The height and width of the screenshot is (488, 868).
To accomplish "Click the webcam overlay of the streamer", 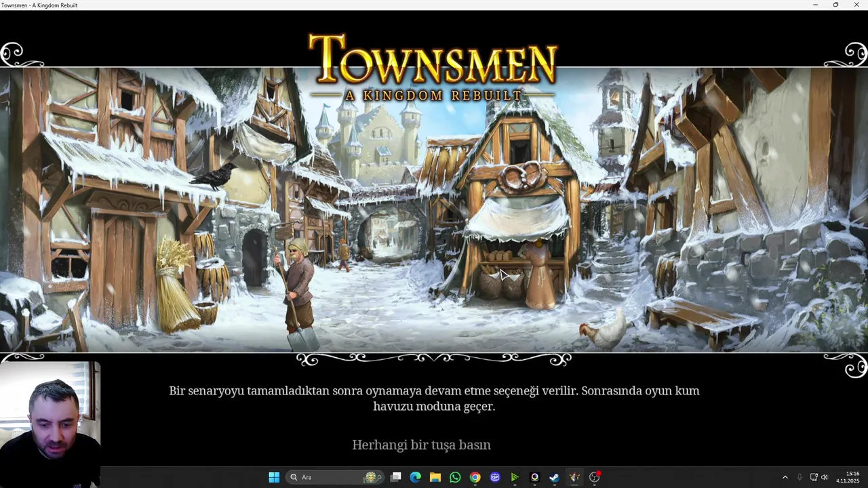I will (50, 425).
